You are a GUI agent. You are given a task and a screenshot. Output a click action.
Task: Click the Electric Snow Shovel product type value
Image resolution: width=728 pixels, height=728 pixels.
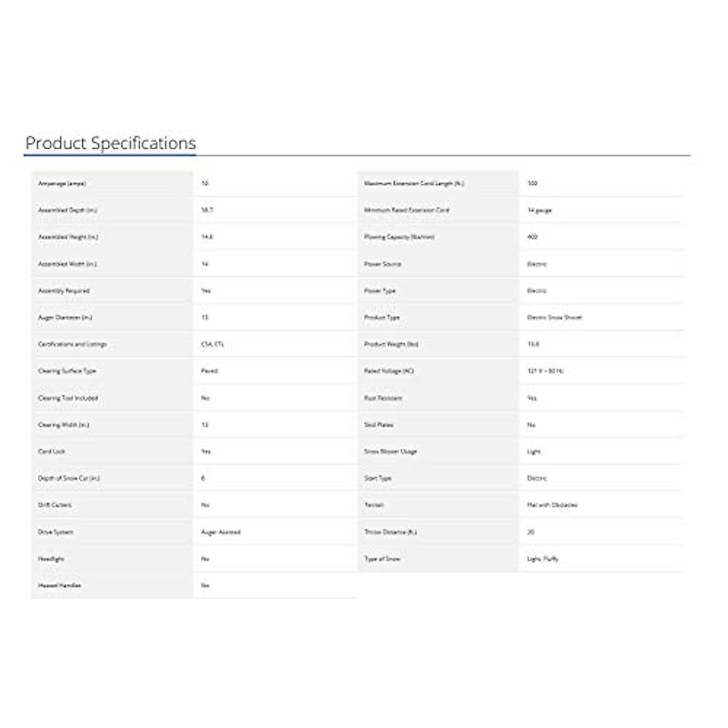554,317
